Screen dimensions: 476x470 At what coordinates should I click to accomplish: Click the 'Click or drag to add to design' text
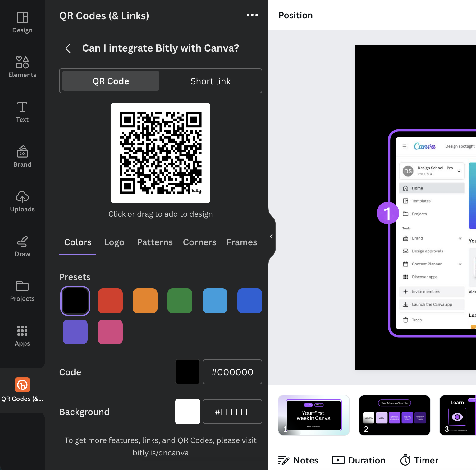161,214
